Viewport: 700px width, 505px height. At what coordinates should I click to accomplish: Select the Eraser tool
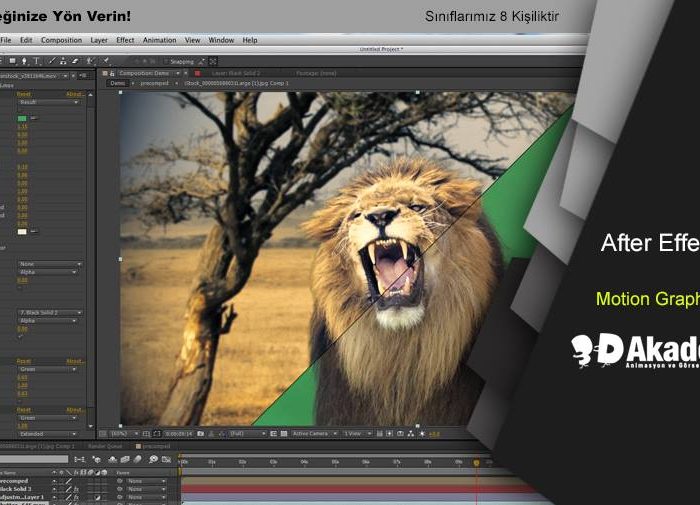click(75, 61)
